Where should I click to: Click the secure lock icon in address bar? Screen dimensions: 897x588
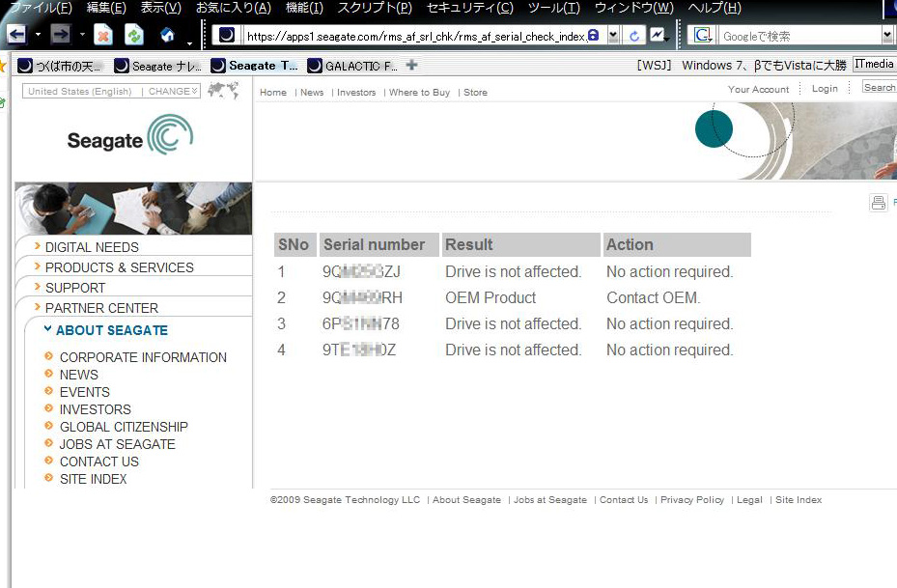[x=594, y=36]
